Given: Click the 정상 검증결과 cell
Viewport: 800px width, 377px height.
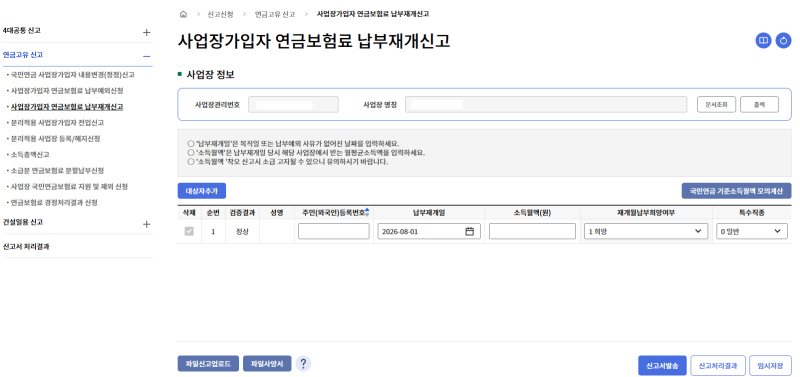Looking at the screenshot, I should click(x=241, y=232).
